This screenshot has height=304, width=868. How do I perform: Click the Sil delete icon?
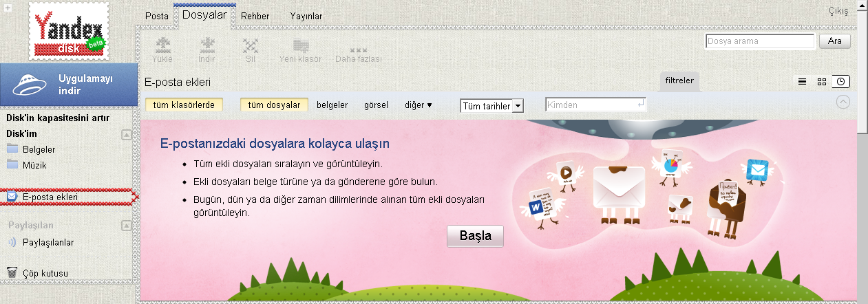coord(251,45)
